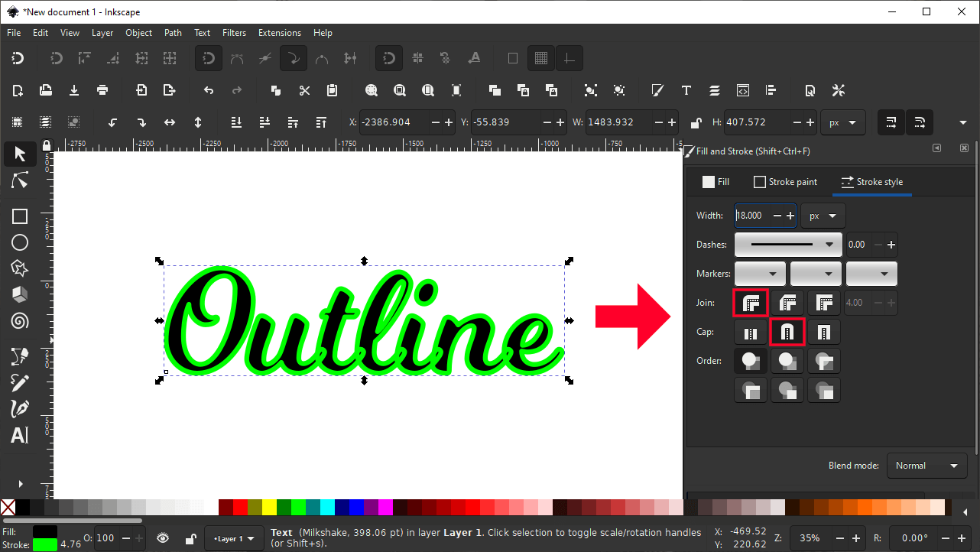Viewport: 980px width, 552px height.
Task: Select the Node edit tool
Action: click(20, 181)
